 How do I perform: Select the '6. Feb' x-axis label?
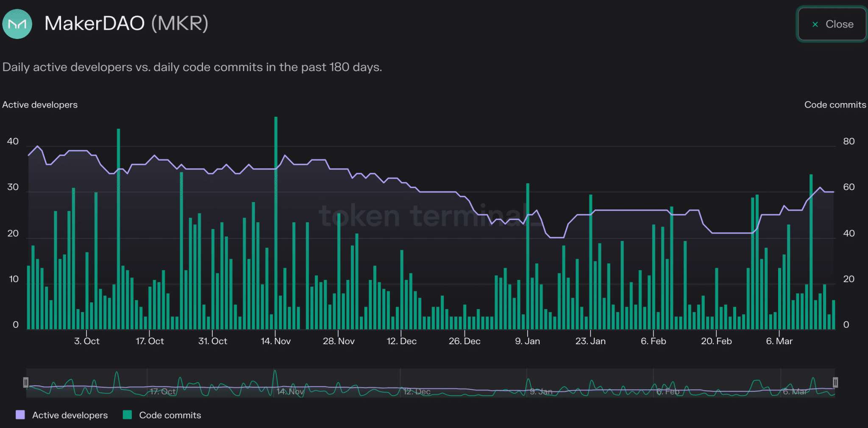click(x=654, y=341)
